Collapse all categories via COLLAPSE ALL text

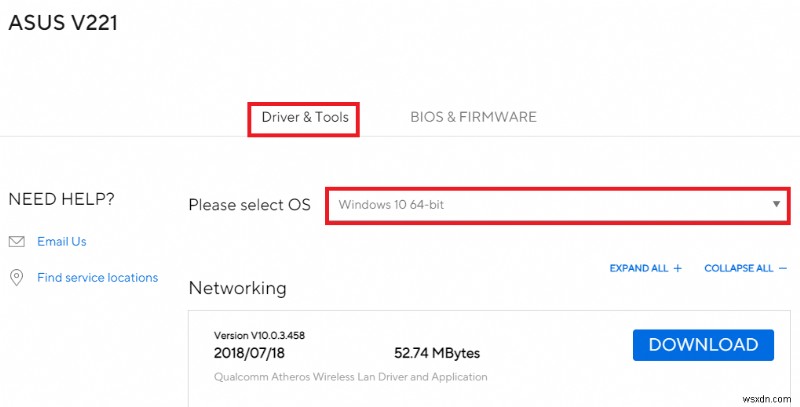pos(738,268)
